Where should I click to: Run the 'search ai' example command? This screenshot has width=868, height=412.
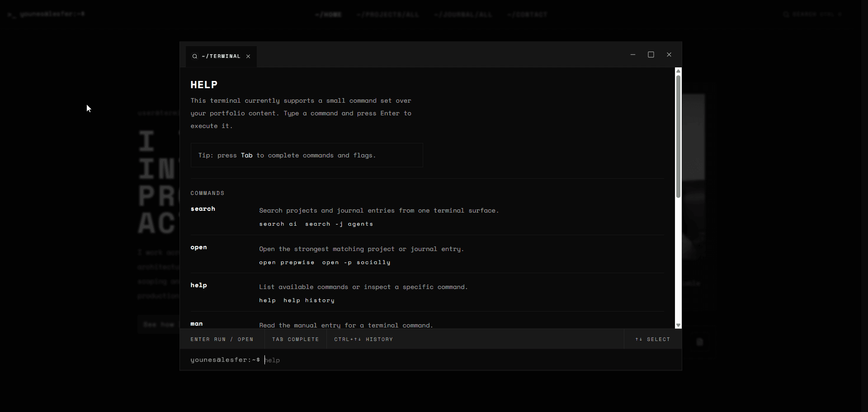tap(278, 224)
